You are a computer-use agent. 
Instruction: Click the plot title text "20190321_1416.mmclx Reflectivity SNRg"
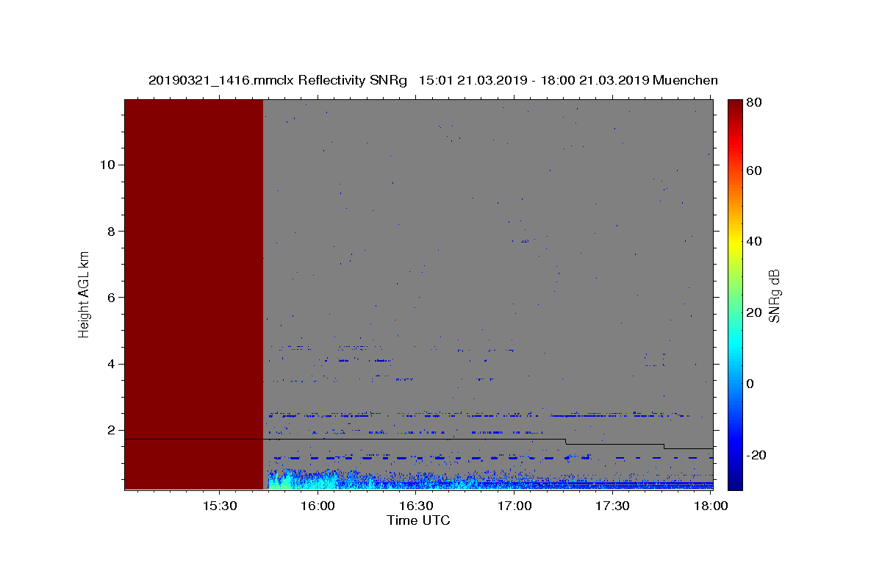(278, 80)
